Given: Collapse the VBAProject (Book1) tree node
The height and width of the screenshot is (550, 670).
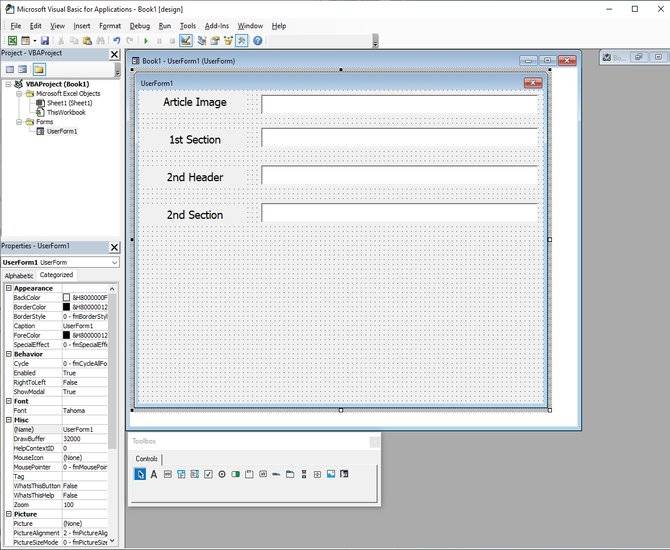Looking at the screenshot, I should [x=8, y=84].
